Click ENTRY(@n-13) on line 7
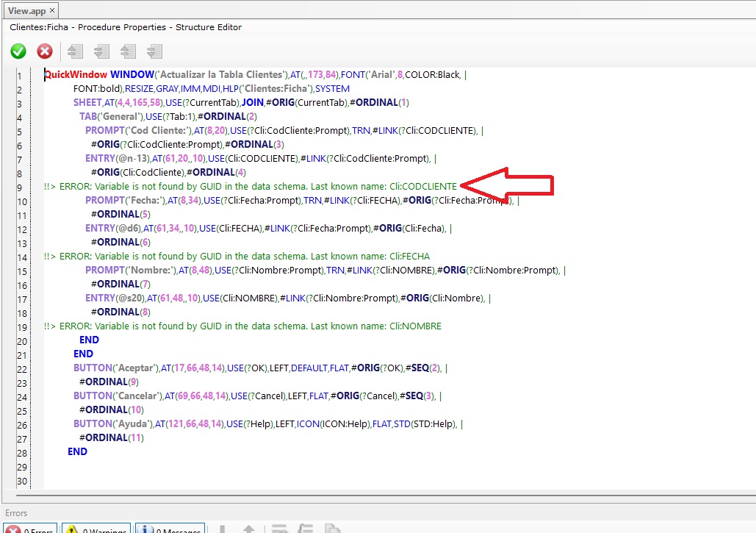Image resolution: width=756 pixels, height=533 pixels. [117, 159]
